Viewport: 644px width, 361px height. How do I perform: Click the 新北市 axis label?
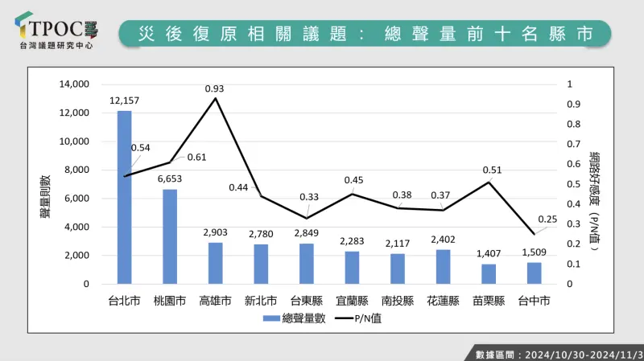click(261, 301)
